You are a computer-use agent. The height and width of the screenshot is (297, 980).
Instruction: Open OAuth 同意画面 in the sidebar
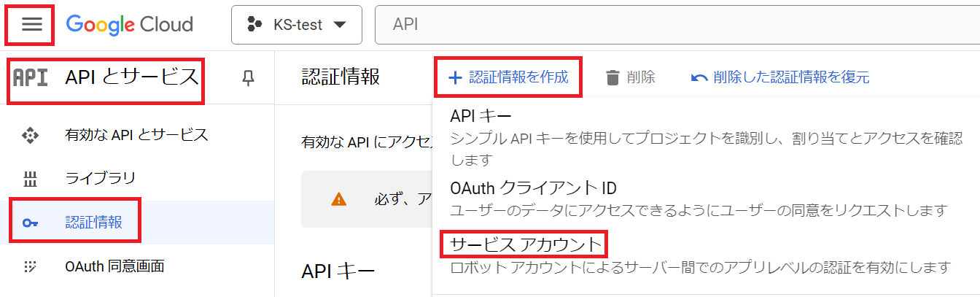(114, 266)
